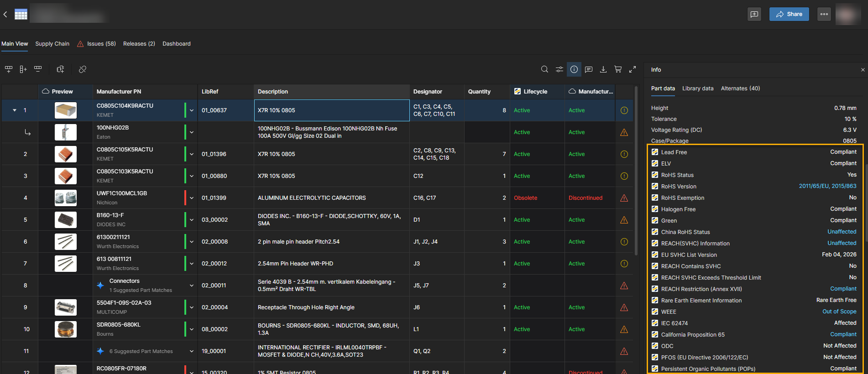The image size is (868, 374).
Task: Open the BOM search tool
Action: pos(544,69)
